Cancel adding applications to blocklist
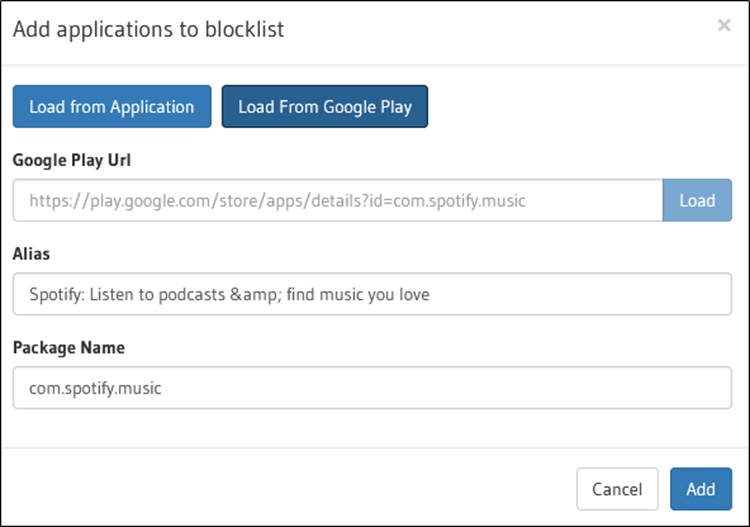Viewport: 750px width, 527px height. 617,489
